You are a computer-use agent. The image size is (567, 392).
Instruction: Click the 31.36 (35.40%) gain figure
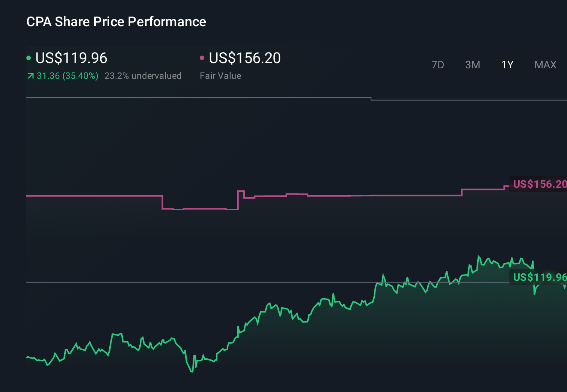pos(63,76)
